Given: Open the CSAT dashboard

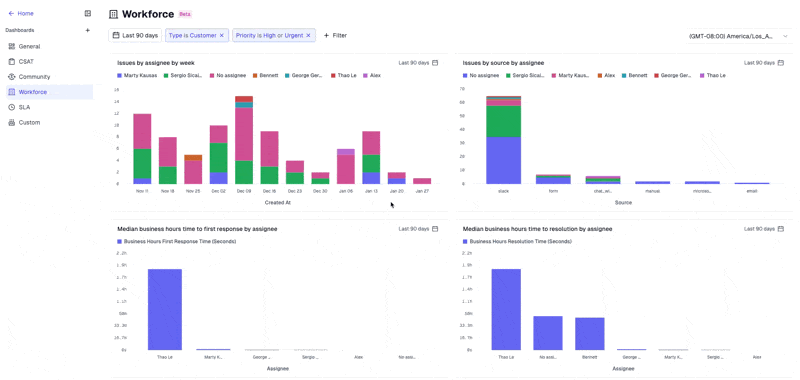Looking at the screenshot, I should click(x=49, y=62).
